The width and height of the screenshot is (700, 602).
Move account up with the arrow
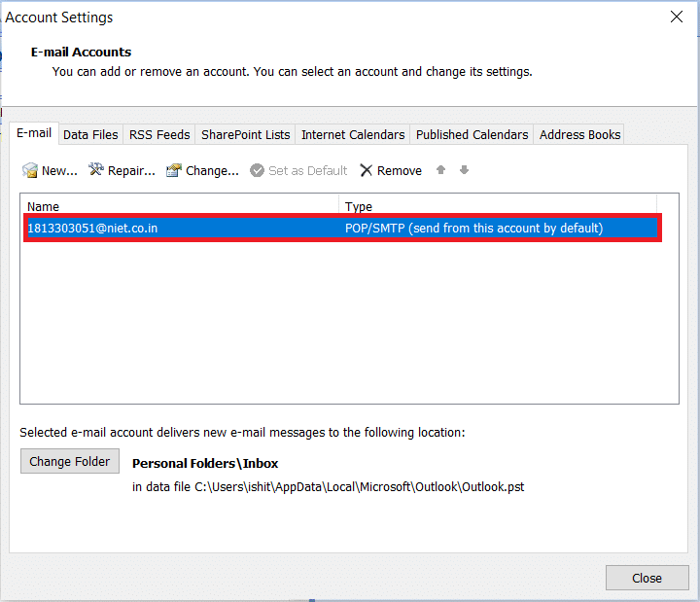(440, 169)
